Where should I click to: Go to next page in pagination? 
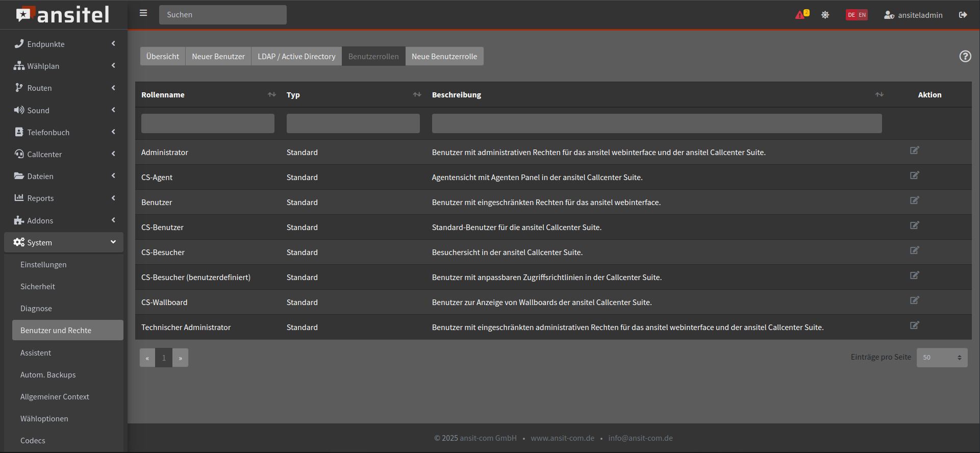[180, 358]
